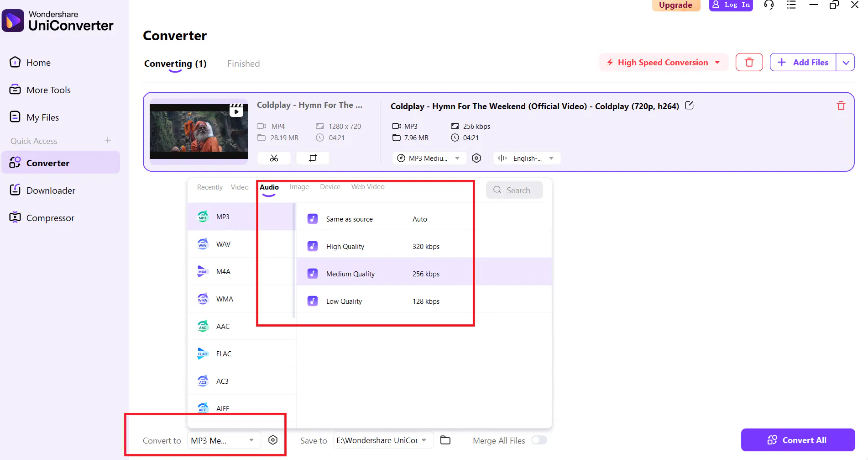Open the English audio track dropdown
This screenshot has height=460, width=868.
(x=527, y=158)
